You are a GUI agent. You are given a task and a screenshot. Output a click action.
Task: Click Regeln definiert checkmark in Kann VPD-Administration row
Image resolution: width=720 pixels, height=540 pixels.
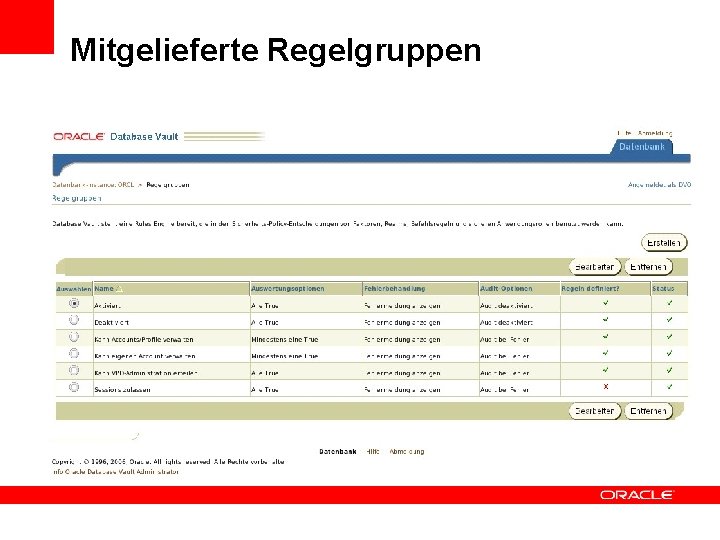click(606, 370)
